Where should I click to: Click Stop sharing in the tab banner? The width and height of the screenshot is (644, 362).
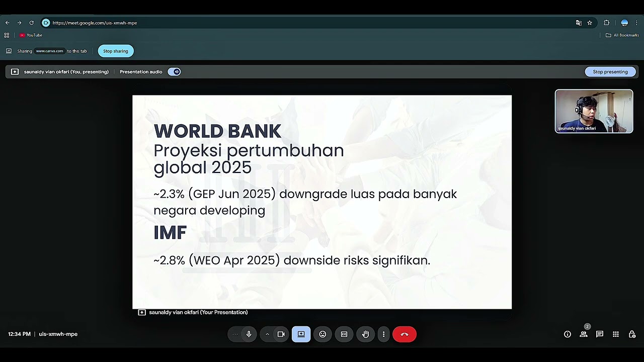116,51
